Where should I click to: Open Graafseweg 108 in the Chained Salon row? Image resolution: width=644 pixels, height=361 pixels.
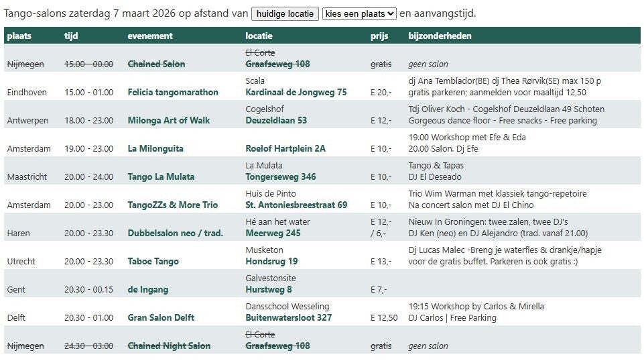pos(277,64)
